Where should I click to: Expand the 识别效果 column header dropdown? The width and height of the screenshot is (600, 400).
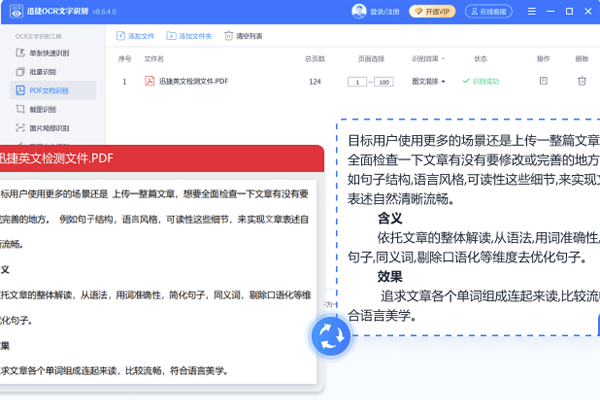(429, 59)
